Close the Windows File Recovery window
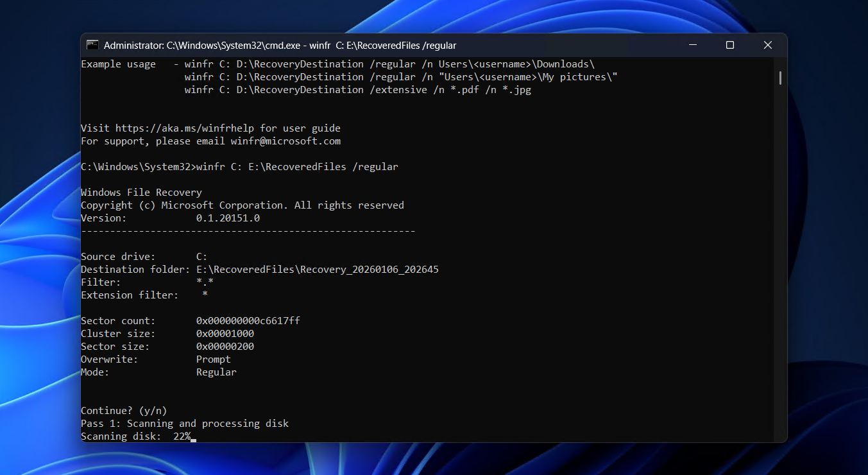Screen dimensions: 868x475 [767, 45]
